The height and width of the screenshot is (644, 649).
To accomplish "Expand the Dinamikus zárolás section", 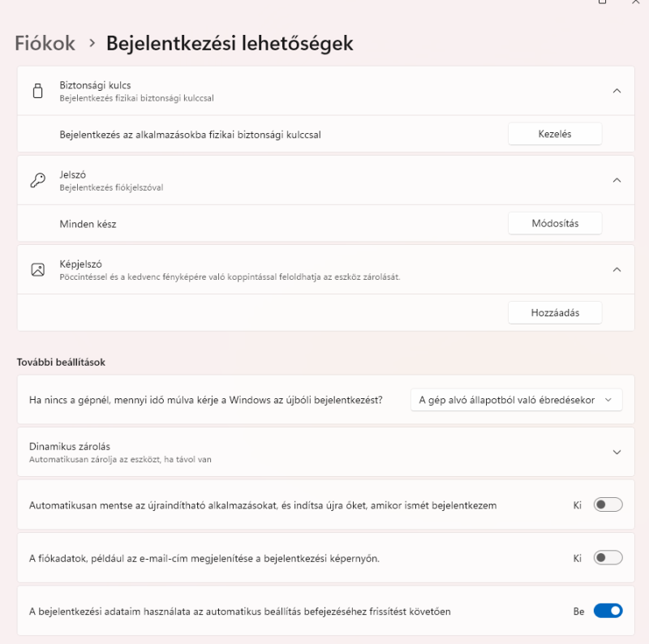I will pyautogui.click(x=617, y=452).
